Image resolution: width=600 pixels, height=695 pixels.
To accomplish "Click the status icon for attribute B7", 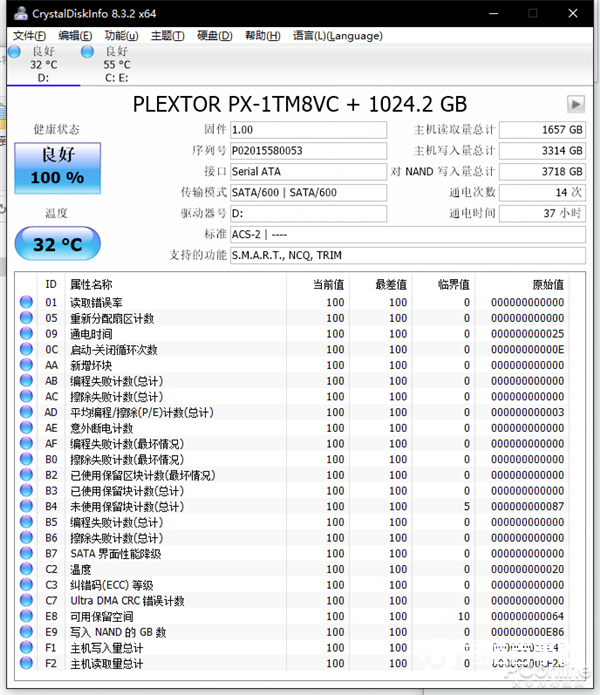I will 27,553.
